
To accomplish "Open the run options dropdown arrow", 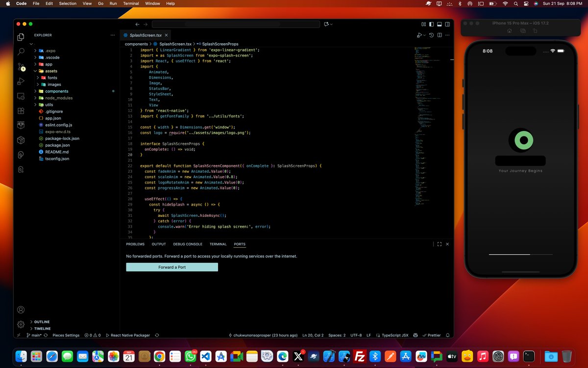I will click(424, 35).
